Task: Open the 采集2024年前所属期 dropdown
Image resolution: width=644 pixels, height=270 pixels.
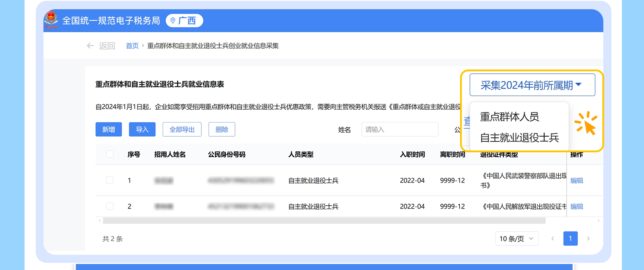Action: coord(532,85)
